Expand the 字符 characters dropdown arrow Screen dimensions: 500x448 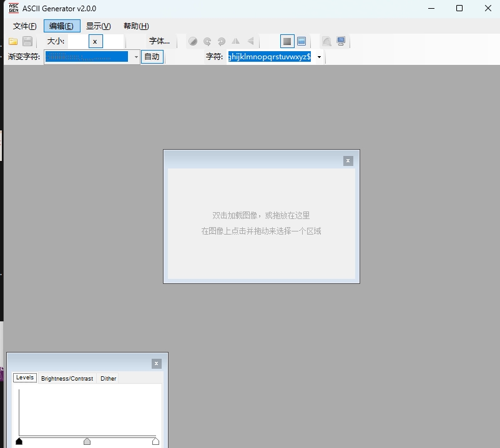(319, 57)
